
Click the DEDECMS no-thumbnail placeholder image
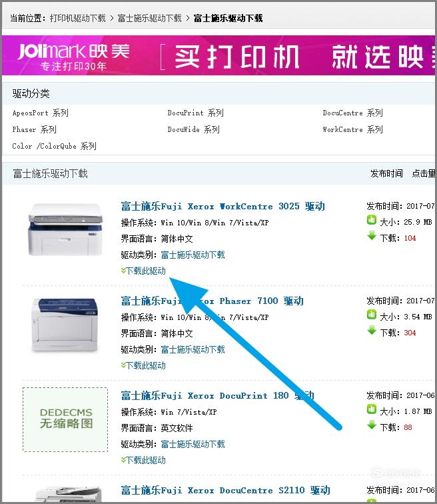65,419
